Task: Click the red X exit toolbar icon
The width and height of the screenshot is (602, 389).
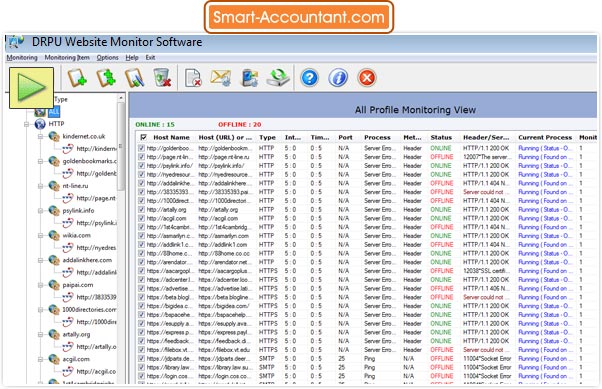Action: [x=367, y=78]
